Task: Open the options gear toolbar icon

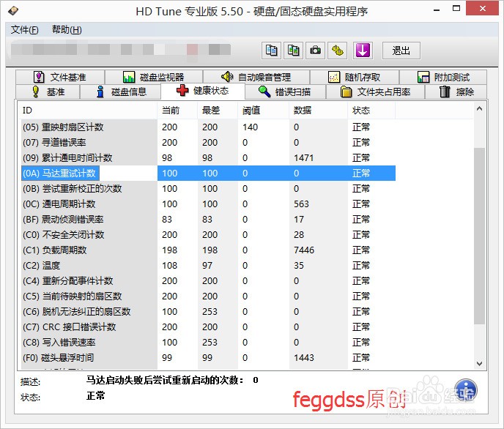Action: click(337, 51)
